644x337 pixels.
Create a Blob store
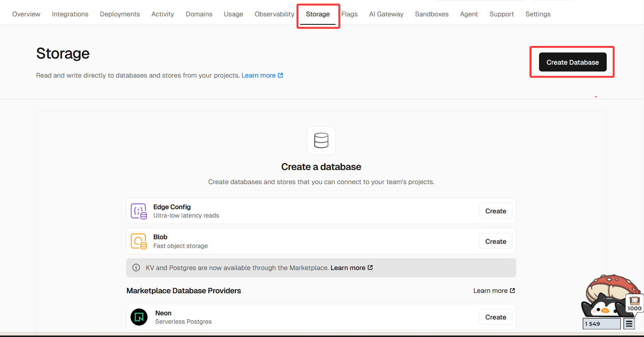(x=495, y=242)
